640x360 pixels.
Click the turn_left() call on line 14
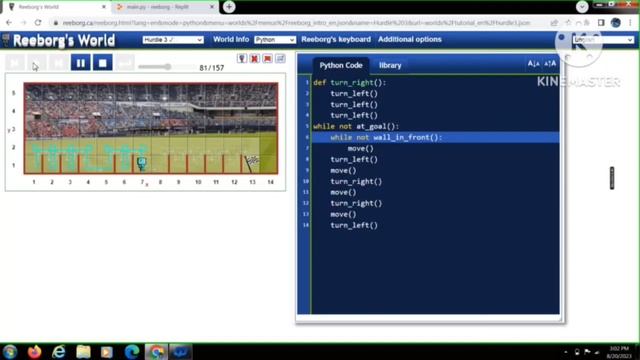354,225
